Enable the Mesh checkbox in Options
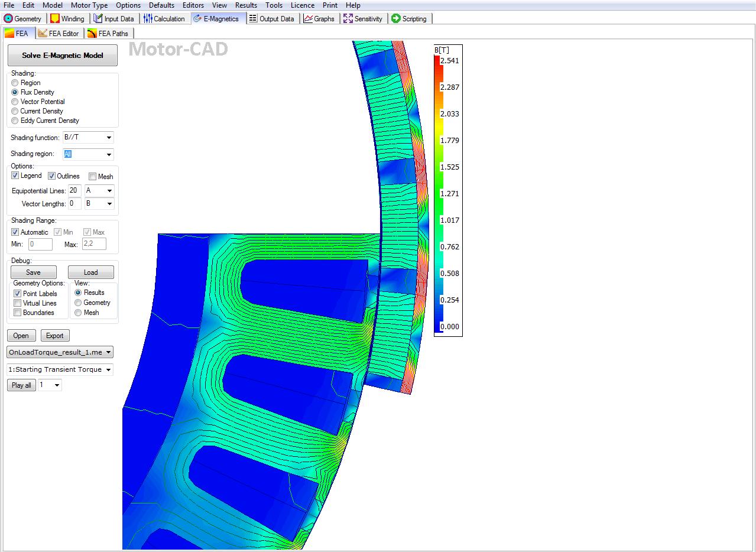The height and width of the screenshot is (552, 756). tap(93, 176)
